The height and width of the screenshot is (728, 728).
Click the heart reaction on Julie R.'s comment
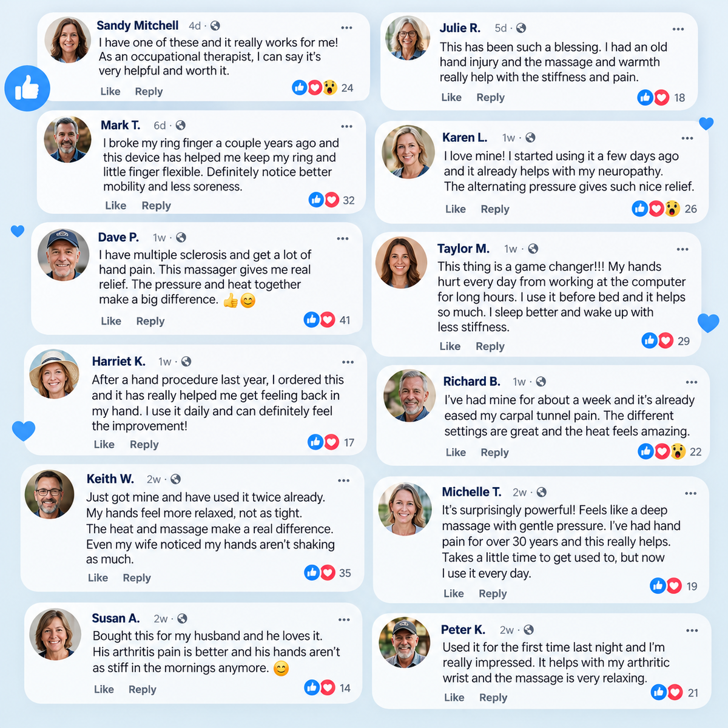coord(661,98)
